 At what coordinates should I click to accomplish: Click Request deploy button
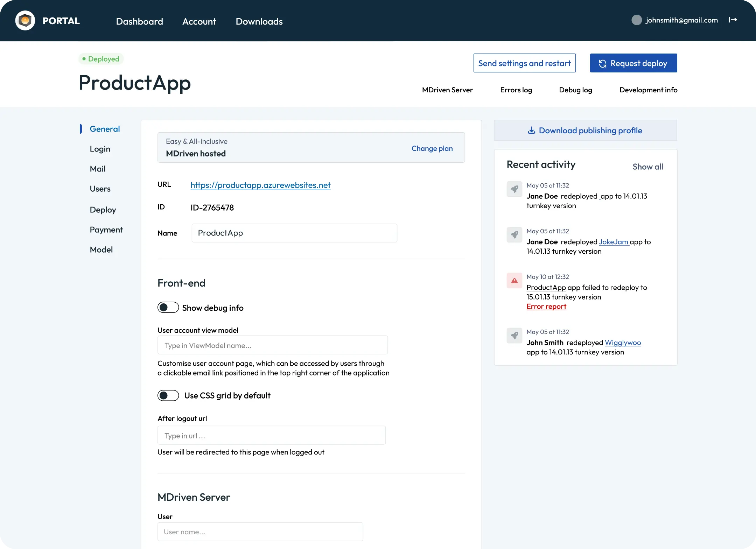(x=633, y=63)
